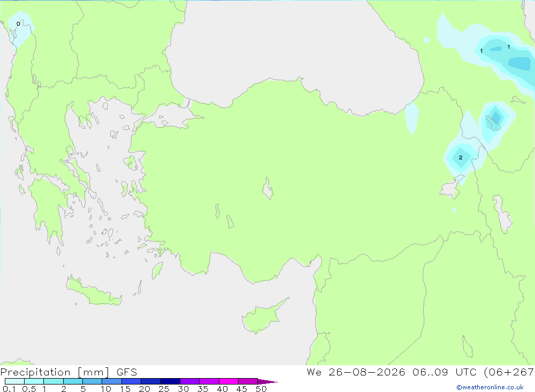Click the 45–50 mm legend color box
This screenshot has width=535, height=392.
click(248, 381)
